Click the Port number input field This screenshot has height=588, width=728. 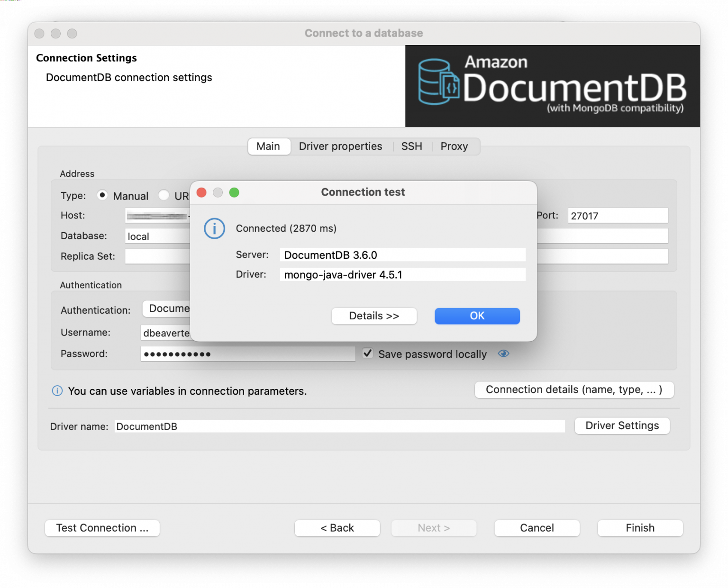(x=617, y=216)
